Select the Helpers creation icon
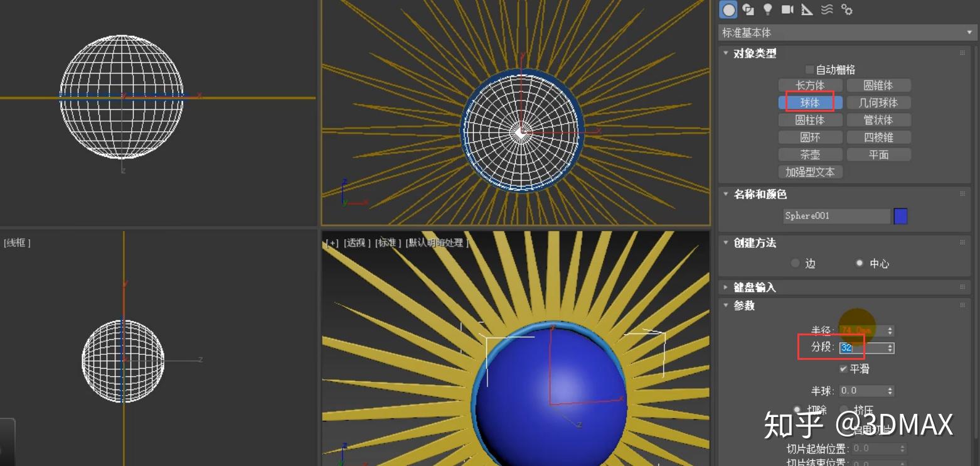The height and width of the screenshot is (466, 980). click(x=807, y=9)
